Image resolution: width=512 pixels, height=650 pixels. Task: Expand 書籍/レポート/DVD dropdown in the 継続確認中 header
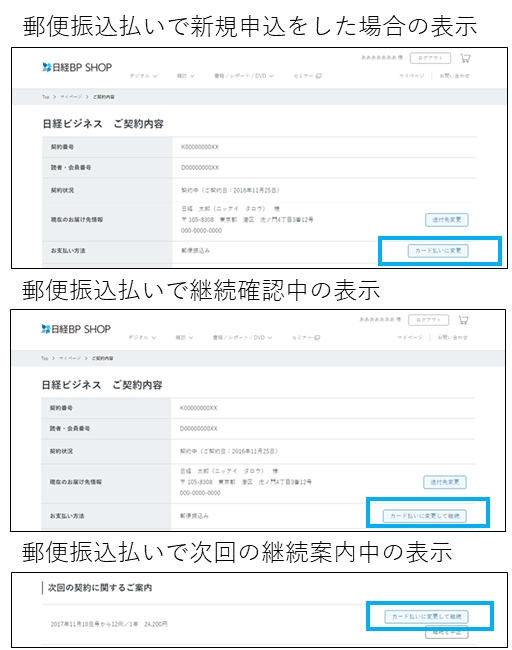click(243, 337)
